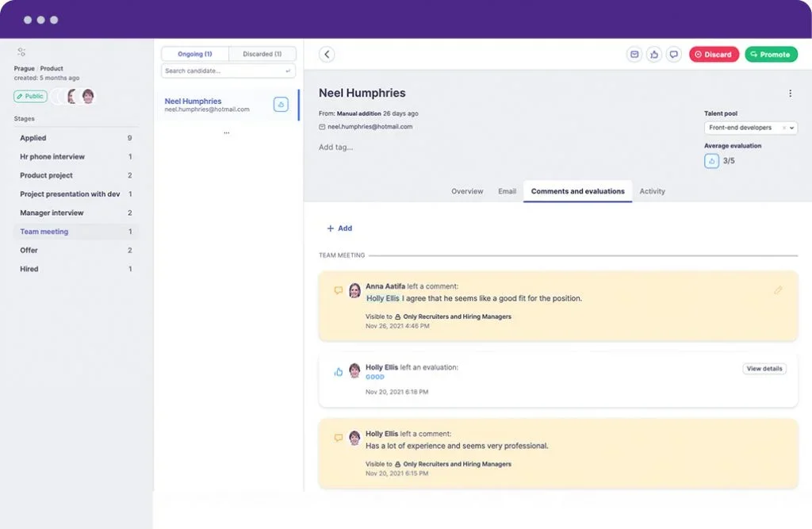Click thumbs-up badge beside Neel Humphries in list
812x529 pixels.
pos(281,105)
